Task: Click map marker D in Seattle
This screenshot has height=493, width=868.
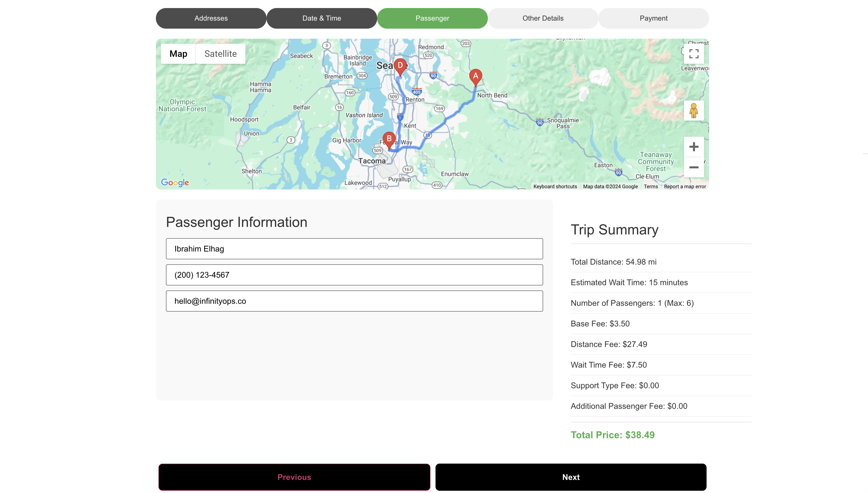Action: tap(400, 67)
